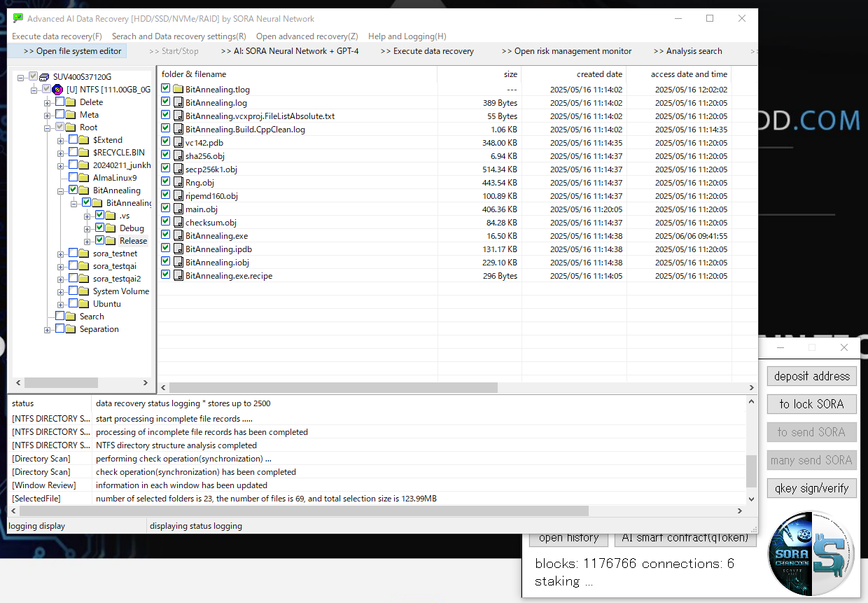Expand the Meta tree node
The width and height of the screenshot is (868, 603).
[48, 115]
